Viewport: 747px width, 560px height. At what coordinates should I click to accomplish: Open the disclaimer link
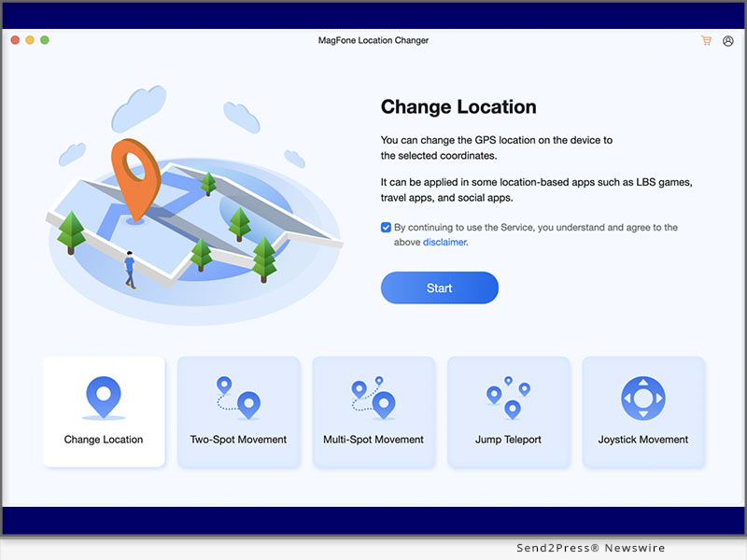[444, 242]
